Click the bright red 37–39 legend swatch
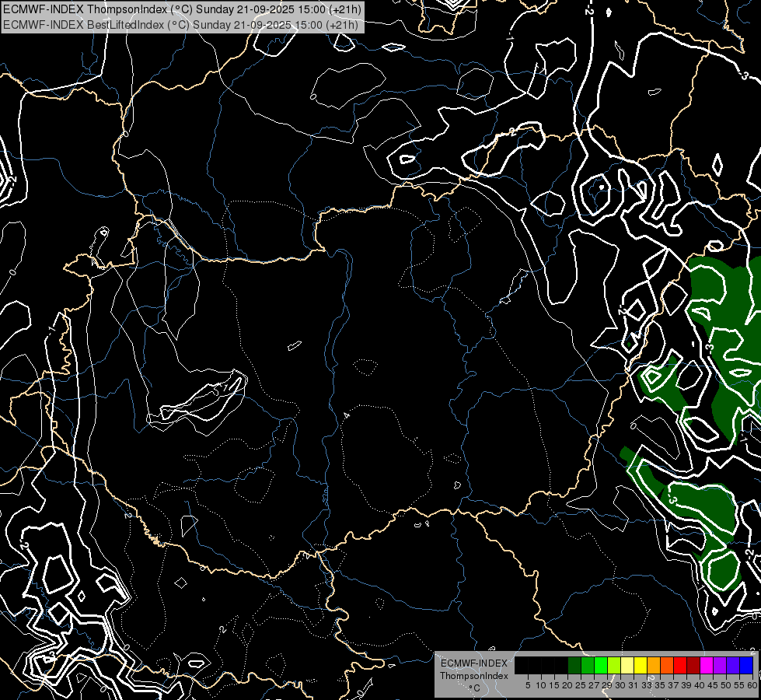The height and width of the screenshot is (700, 761). (680, 665)
